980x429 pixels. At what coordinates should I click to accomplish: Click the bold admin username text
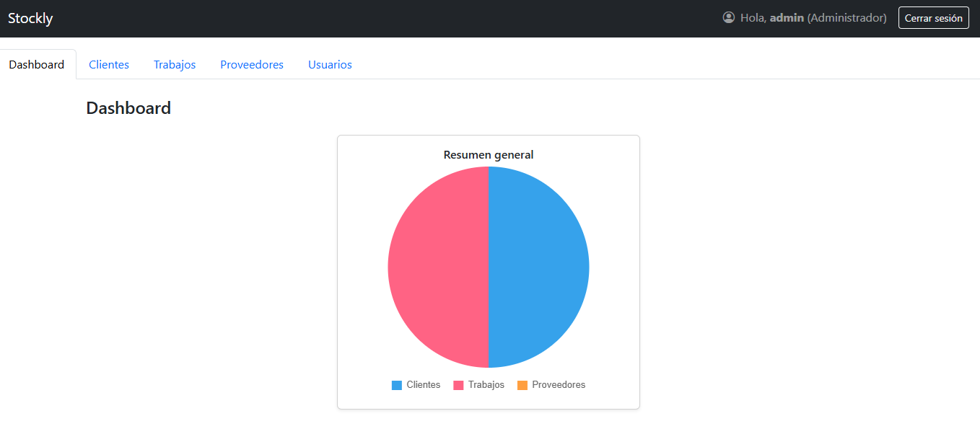787,18
